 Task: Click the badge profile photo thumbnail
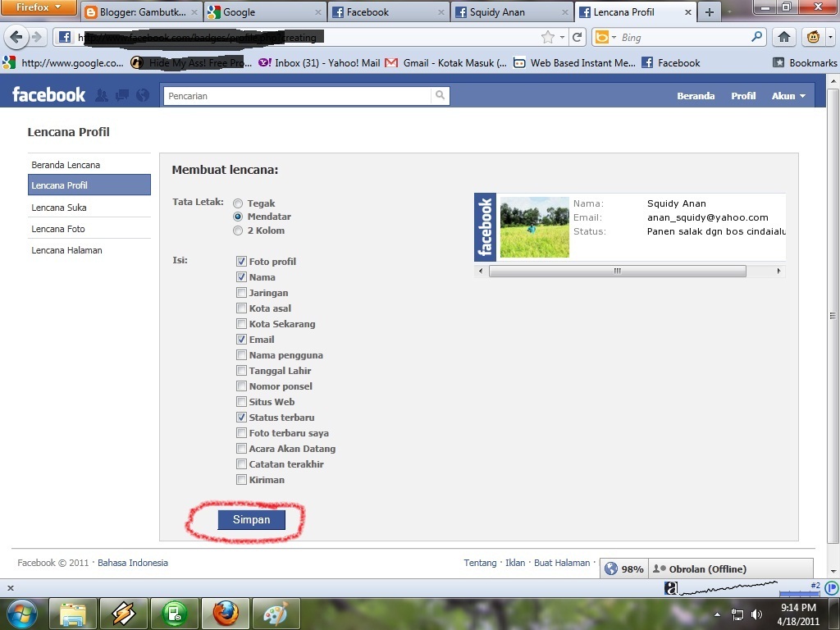pyautogui.click(x=535, y=227)
